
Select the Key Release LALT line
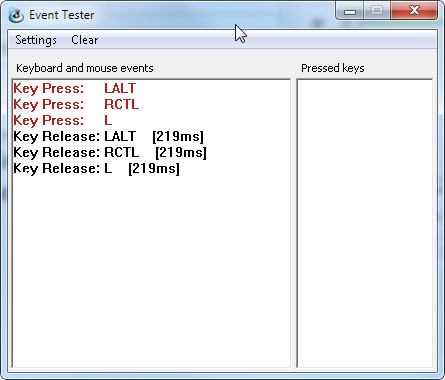tap(108, 136)
